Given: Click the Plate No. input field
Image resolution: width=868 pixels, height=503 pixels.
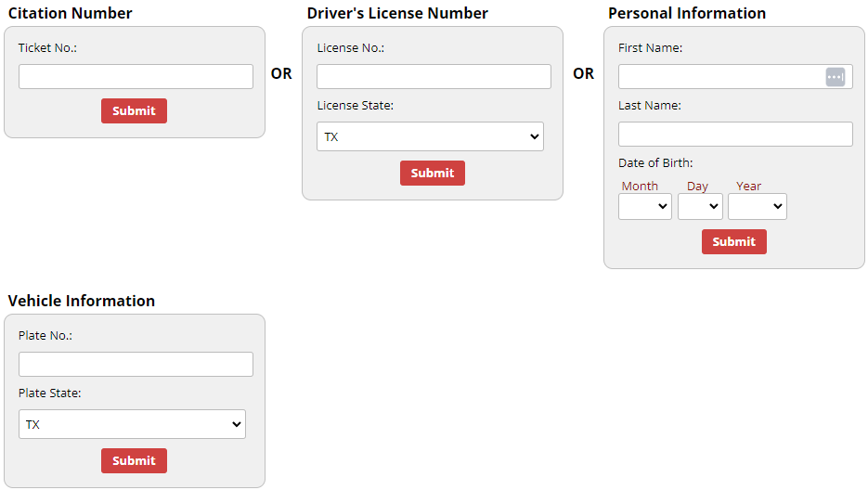Looking at the screenshot, I should click(136, 364).
